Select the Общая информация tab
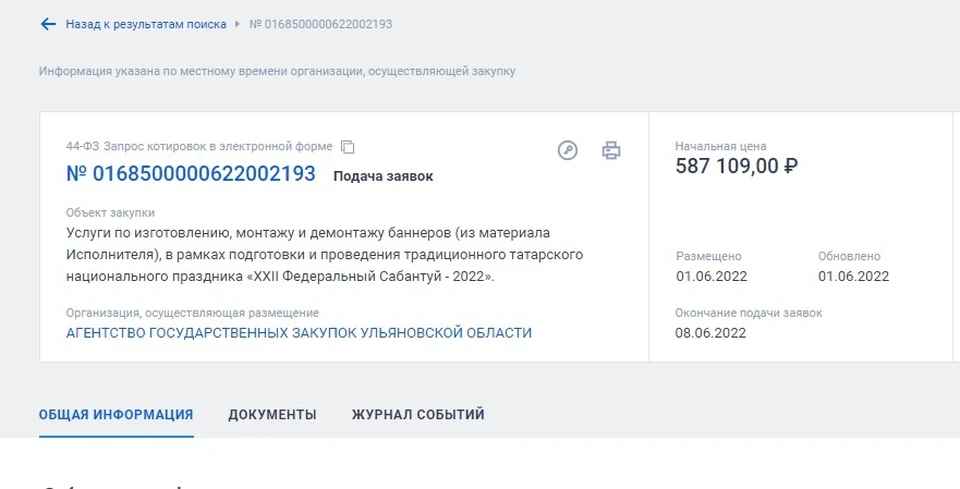 [x=116, y=414]
